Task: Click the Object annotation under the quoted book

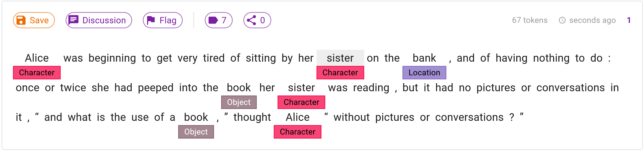Action: (196, 132)
